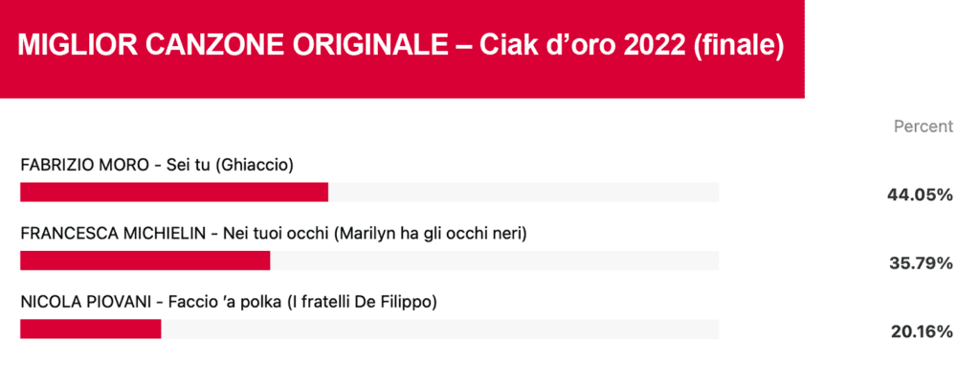Click '(Marilyn ha gli occhi neri)' film name

point(431,234)
